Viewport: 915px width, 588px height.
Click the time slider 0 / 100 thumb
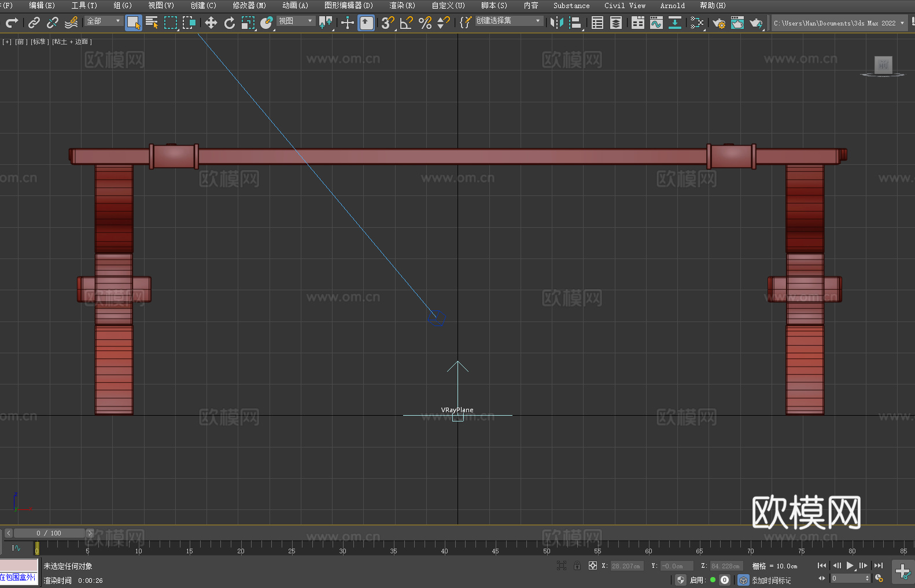49,533
